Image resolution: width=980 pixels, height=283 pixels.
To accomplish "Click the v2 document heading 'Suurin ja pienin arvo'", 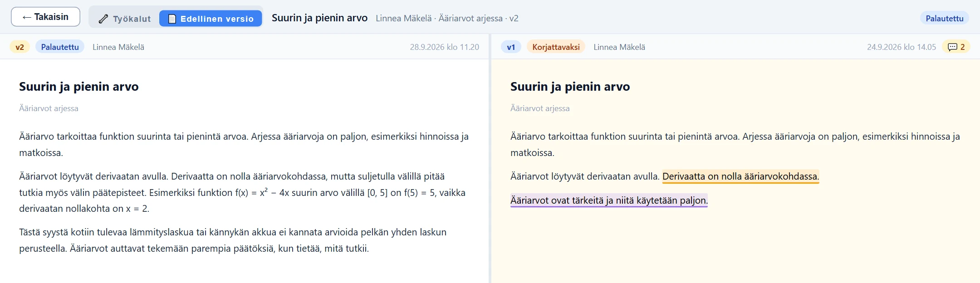I will click(x=79, y=86).
